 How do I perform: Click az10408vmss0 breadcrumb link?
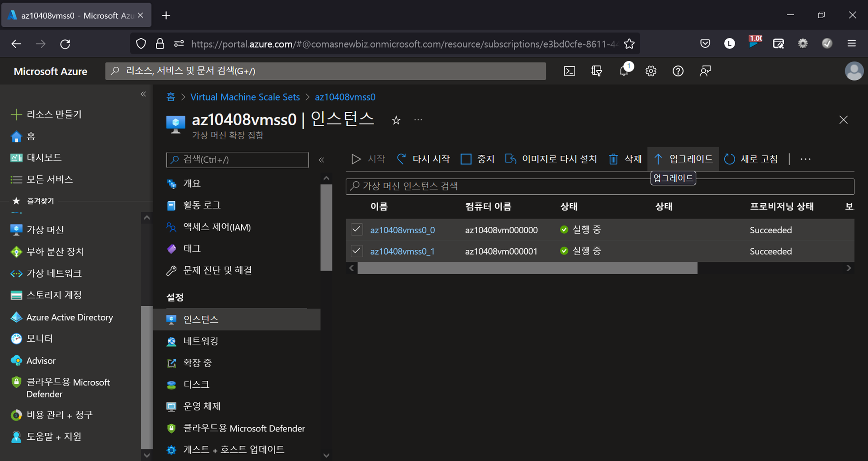coord(345,97)
